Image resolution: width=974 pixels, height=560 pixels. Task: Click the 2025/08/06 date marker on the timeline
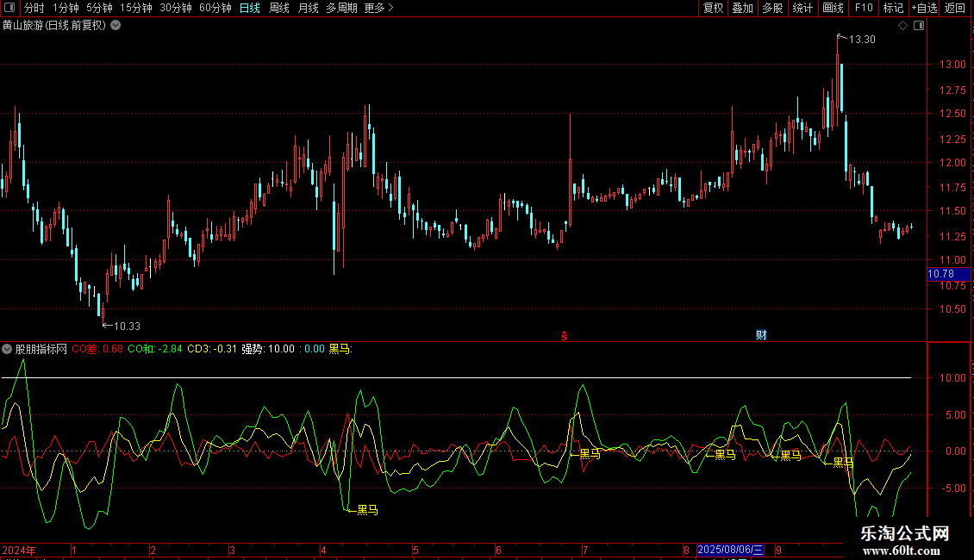[730, 550]
